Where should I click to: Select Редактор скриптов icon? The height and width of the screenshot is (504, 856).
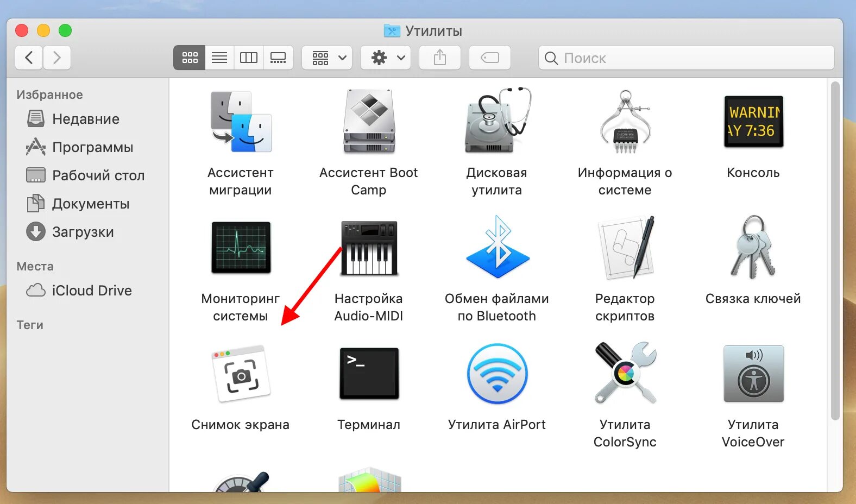[626, 248]
